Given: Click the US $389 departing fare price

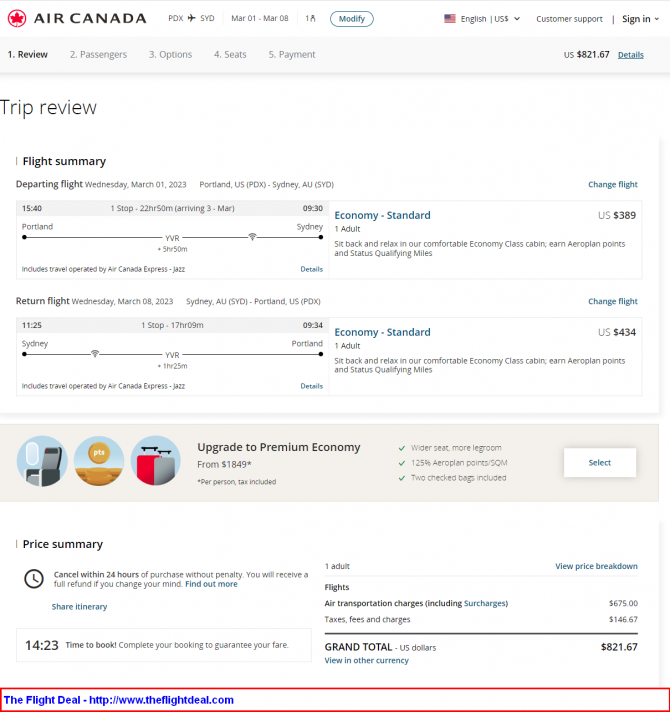Looking at the screenshot, I should [x=616, y=215].
